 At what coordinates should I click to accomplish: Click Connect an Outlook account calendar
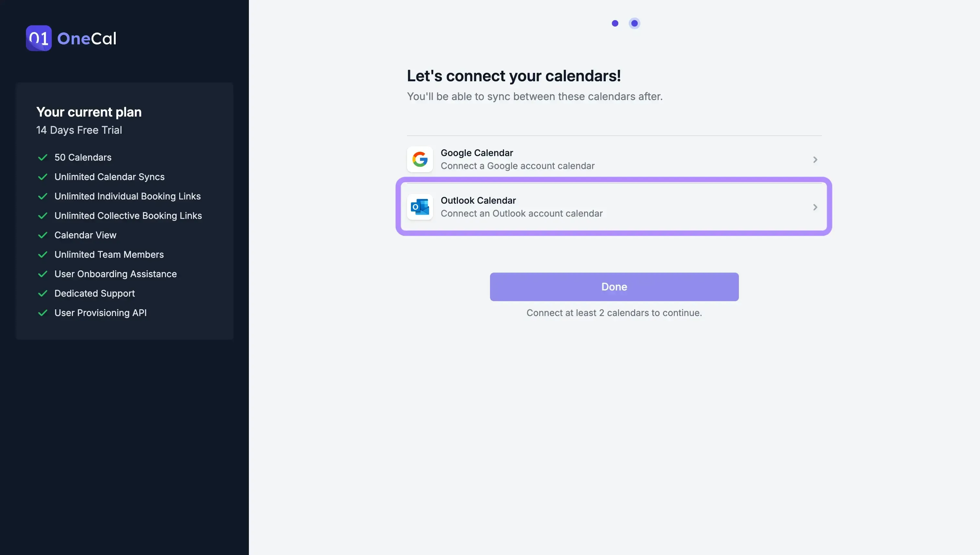(522, 213)
